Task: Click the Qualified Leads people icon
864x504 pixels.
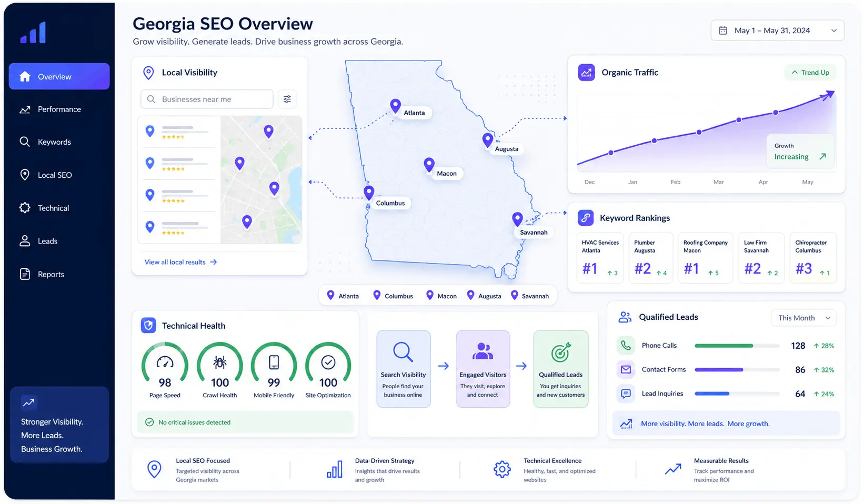Action: pyautogui.click(x=625, y=317)
